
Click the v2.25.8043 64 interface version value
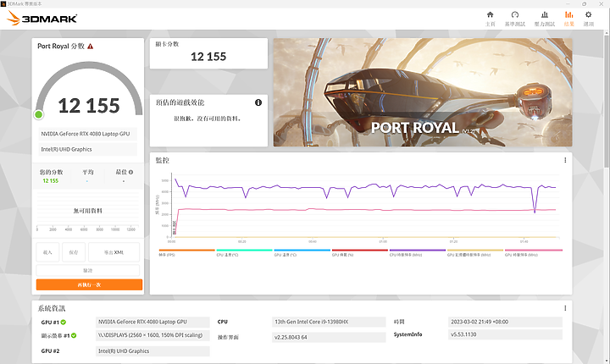coord(329,337)
